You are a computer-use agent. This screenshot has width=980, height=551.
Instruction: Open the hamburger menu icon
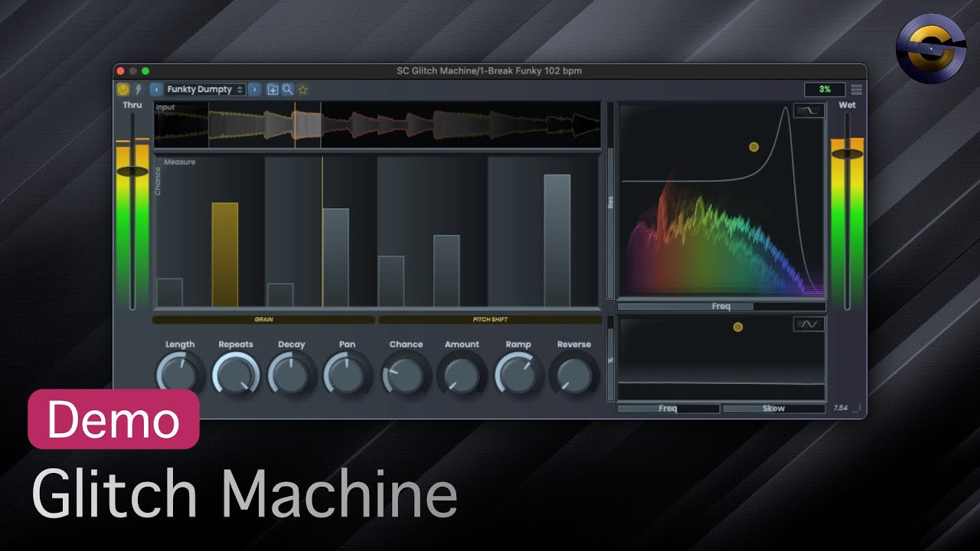pos(857,90)
